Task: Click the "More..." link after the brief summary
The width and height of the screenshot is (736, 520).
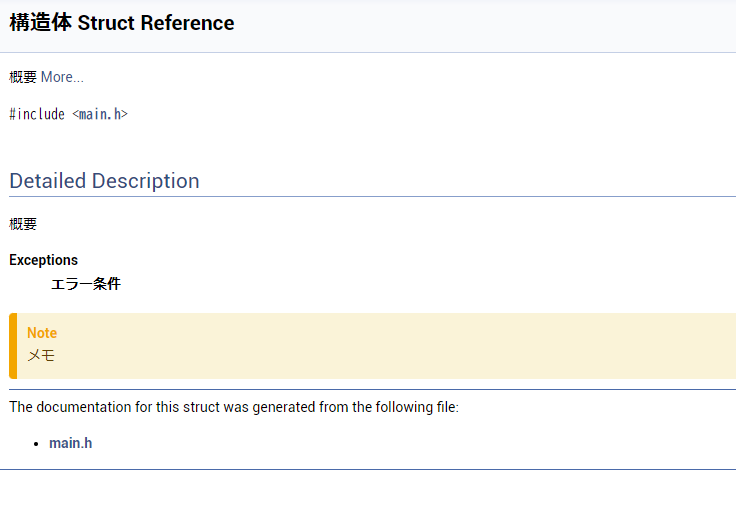Action: [62, 77]
